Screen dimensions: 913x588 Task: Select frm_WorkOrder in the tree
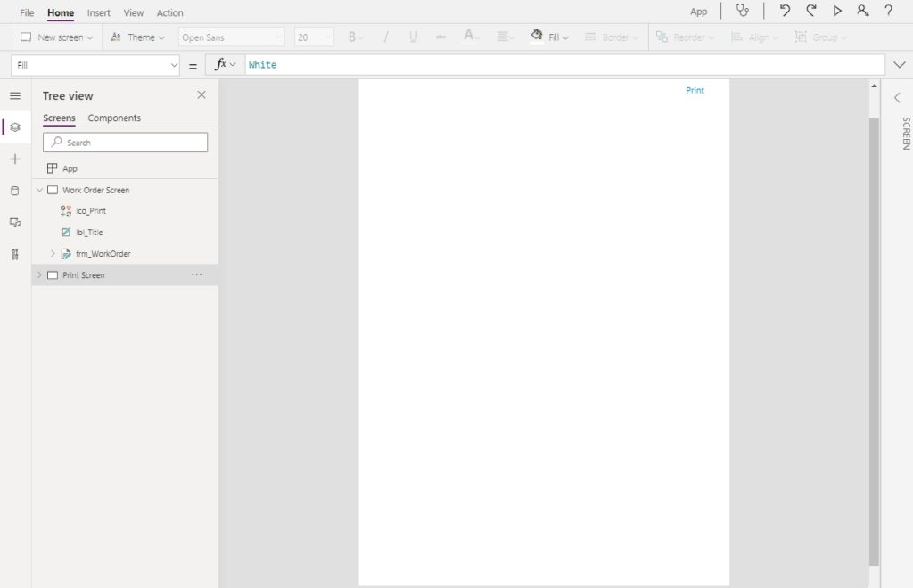(103, 254)
